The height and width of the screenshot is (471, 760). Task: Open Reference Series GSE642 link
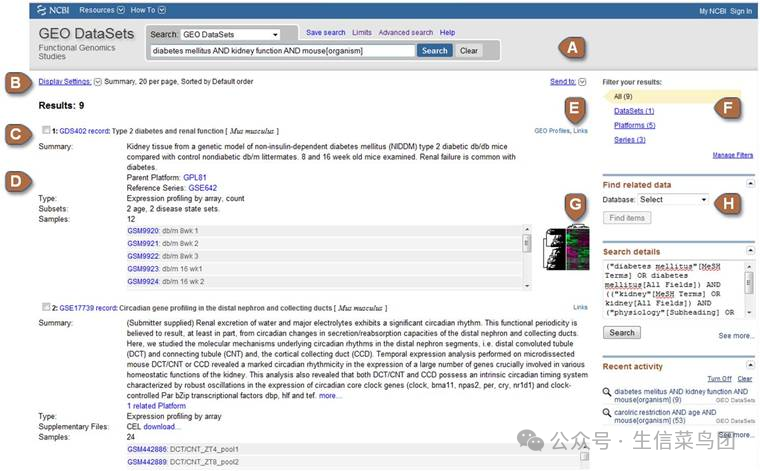point(203,188)
